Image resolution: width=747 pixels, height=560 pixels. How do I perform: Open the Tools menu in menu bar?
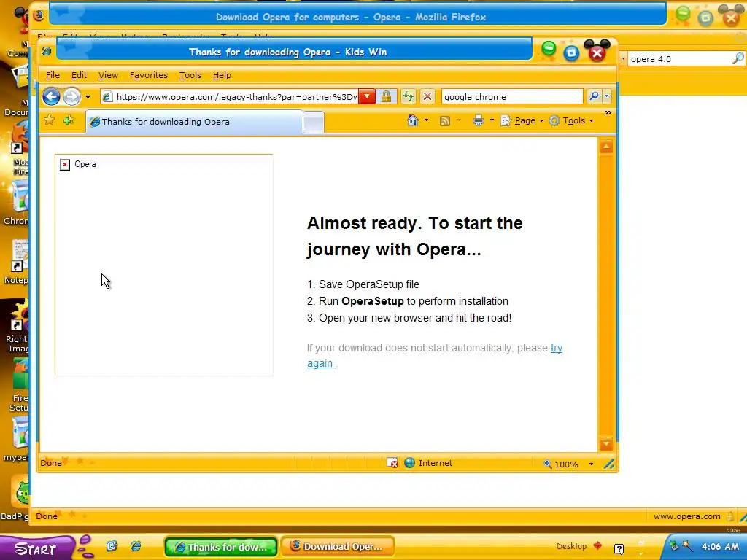click(190, 75)
